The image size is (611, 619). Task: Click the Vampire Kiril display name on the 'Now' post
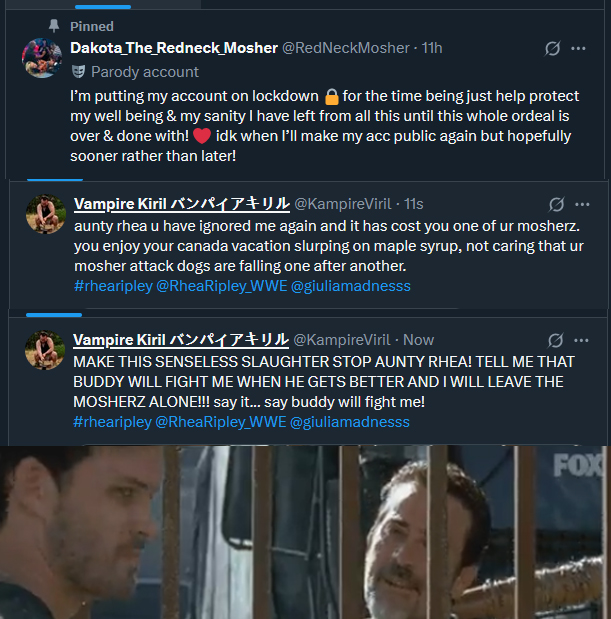181,340
